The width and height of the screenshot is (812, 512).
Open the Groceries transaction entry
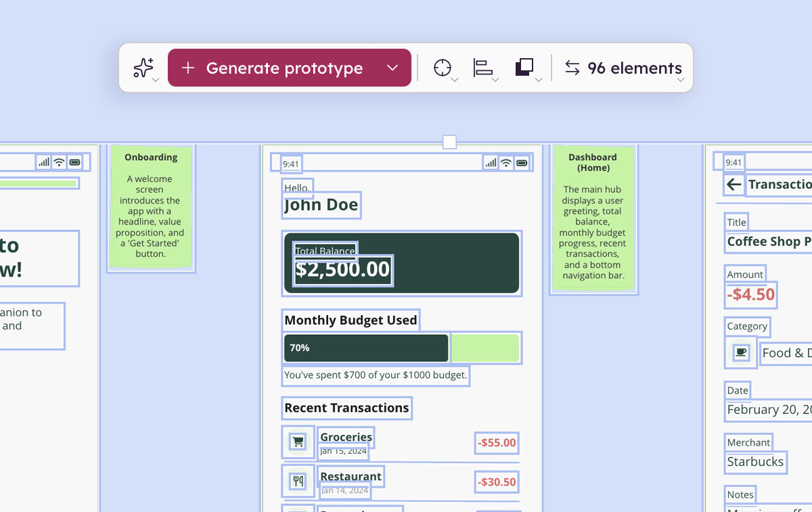coord(346,437)
